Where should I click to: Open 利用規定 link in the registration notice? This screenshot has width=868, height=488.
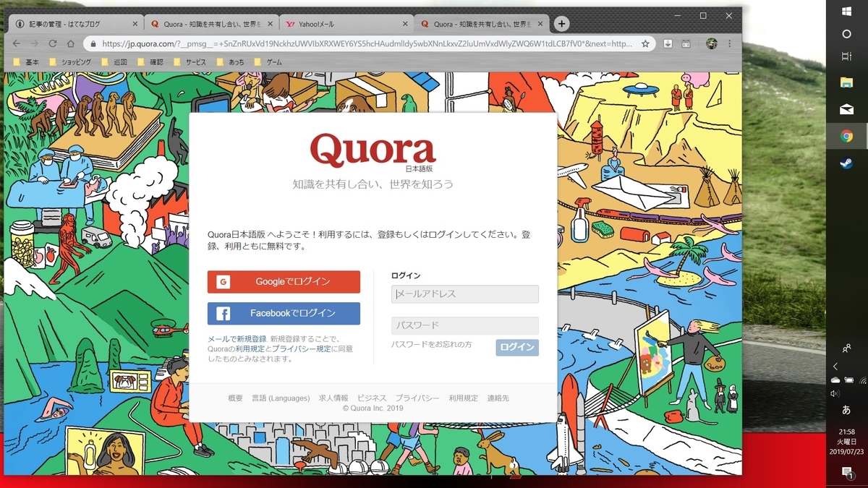(x=250, y=349)
